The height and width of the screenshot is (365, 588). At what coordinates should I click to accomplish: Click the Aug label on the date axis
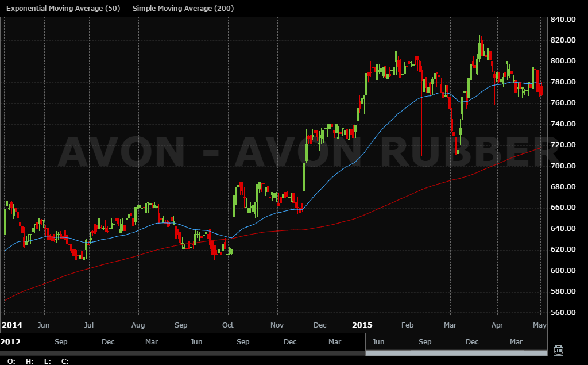pyautogui.click(x=138, y=325)
